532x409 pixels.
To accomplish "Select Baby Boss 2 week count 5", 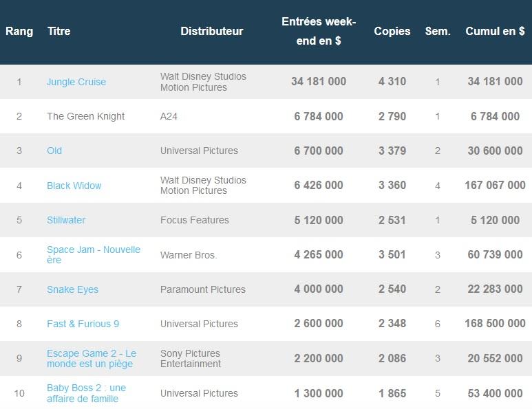I will coord(438,393).
